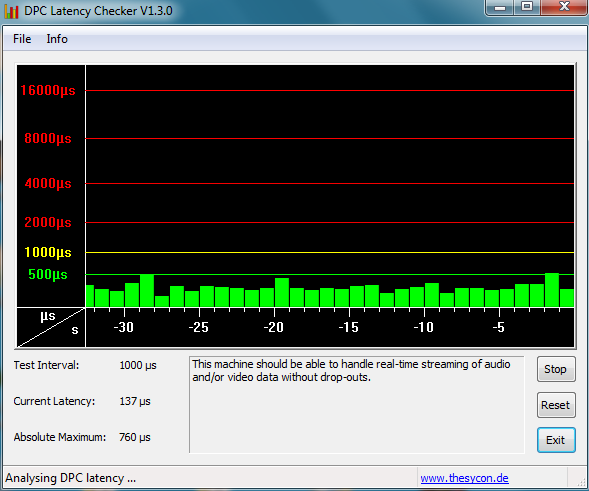
Task: Minimize the DPC Latency Checker window
Action: [500, 7]
